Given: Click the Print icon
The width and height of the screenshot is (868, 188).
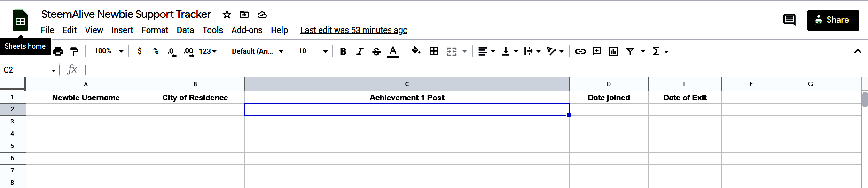Looking at the screenshot, I should [58, 51].
